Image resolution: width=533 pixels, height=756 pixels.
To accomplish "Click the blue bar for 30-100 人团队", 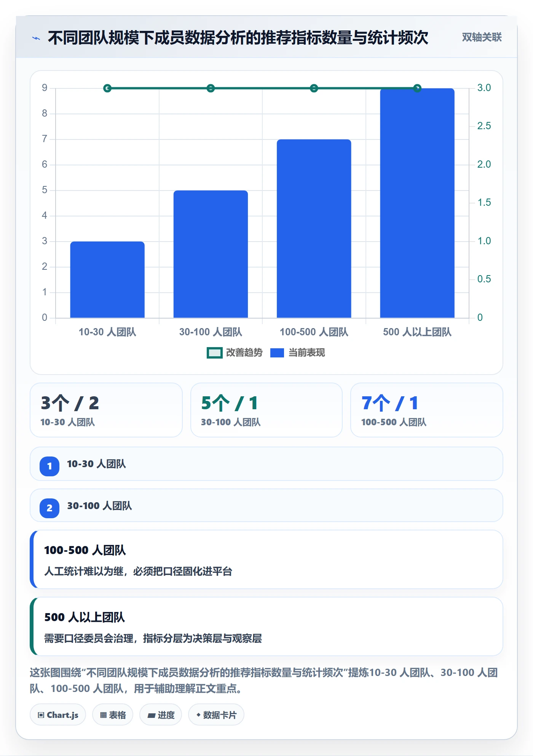I will click(x=211, y=254).
